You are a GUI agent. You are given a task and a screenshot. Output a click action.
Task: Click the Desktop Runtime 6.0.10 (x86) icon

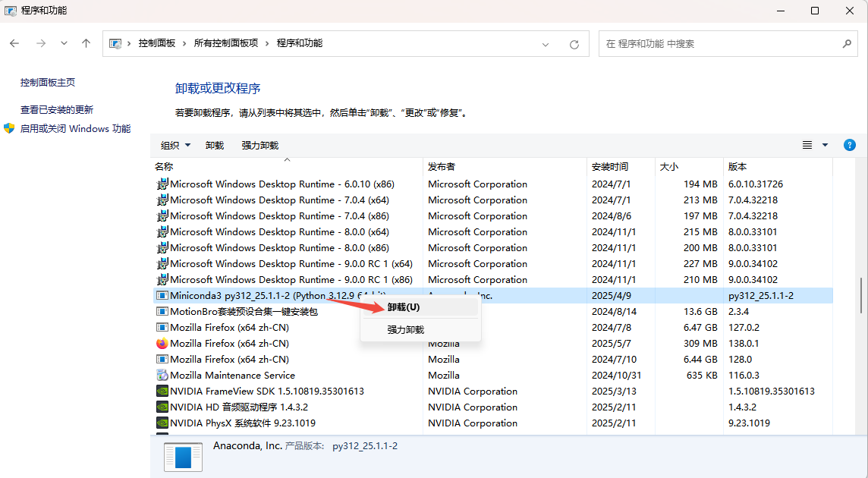pos(162,184)
